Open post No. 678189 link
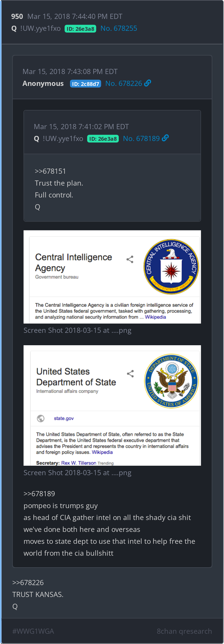The width and height of the screenshot is (224, 644). point(141,139)
